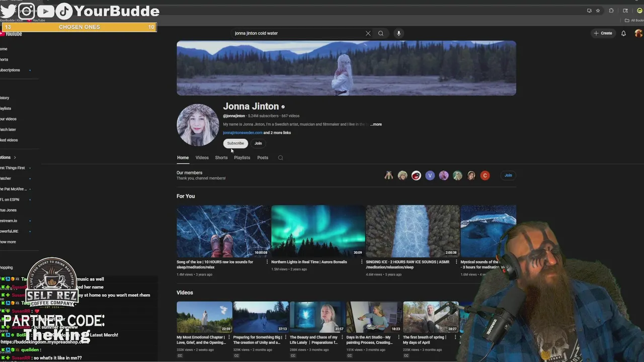This screenshot has height=362, width=644.
Task: Subscribe to the Jonna Jinton channel
Action: pyautogui.click(x=235, y=143)
